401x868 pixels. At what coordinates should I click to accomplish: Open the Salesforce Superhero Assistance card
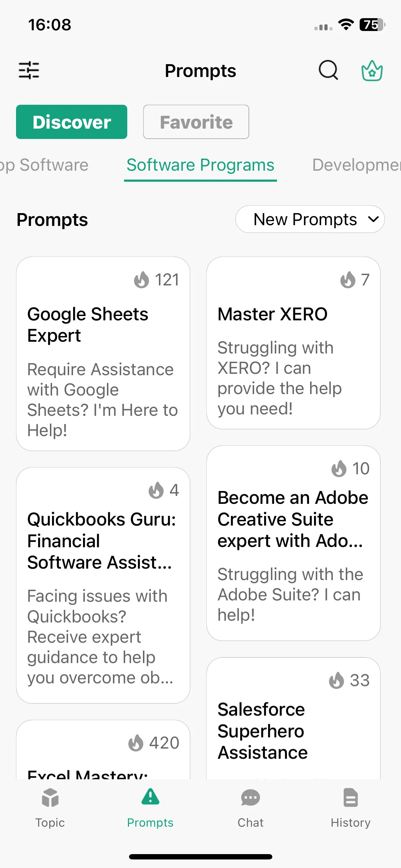click(293, 718)
